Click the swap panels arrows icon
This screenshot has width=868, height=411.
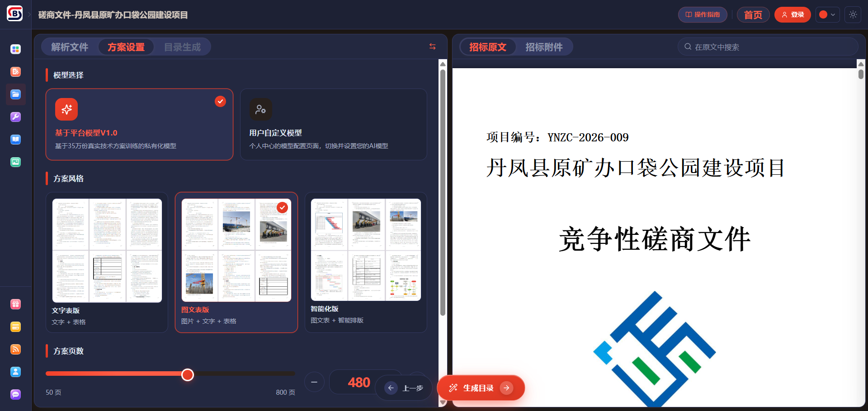pos(433,47)
